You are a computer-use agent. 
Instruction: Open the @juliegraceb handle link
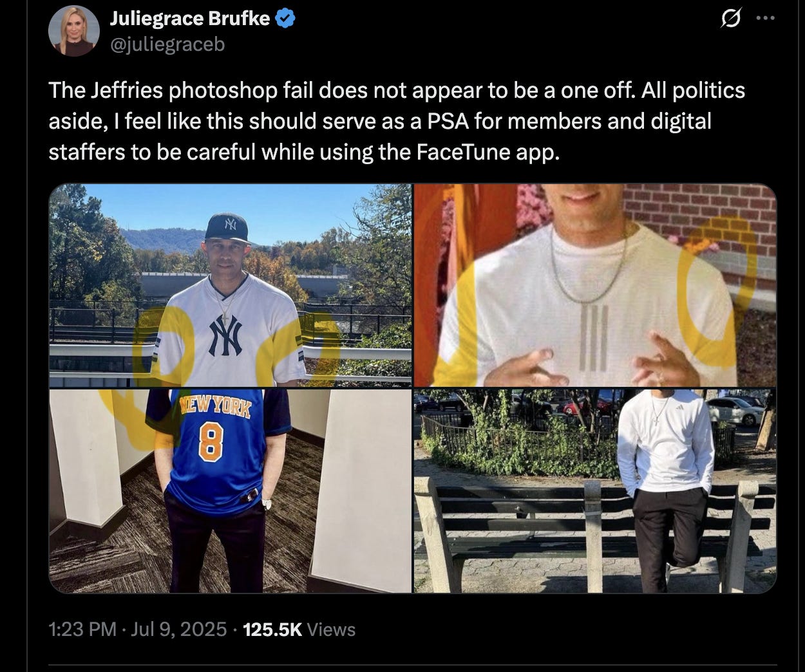pos(167,44)
